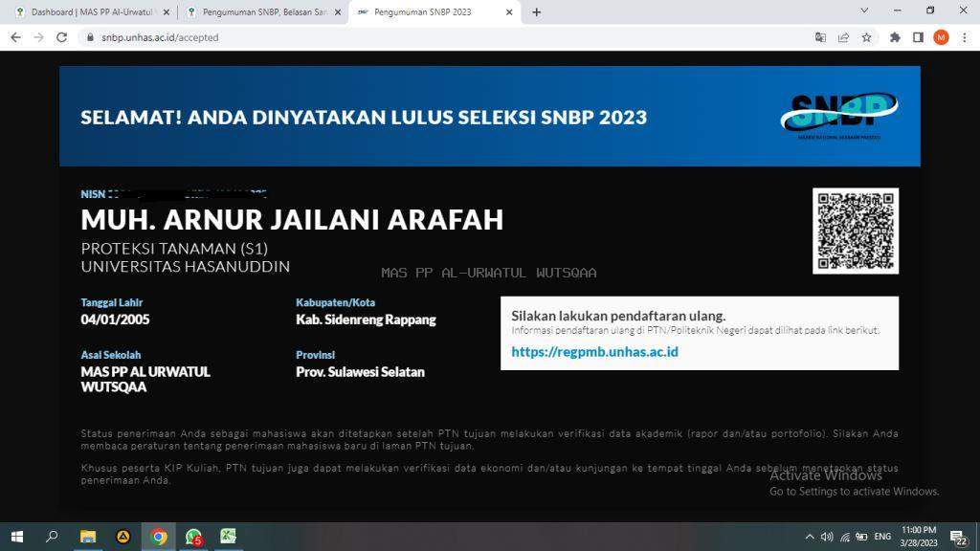Image resolution: width=980 pixels, height=551 pixels.
Task: Switch to the Dashboard MAS PP tab
Action: tap(86, 12)
